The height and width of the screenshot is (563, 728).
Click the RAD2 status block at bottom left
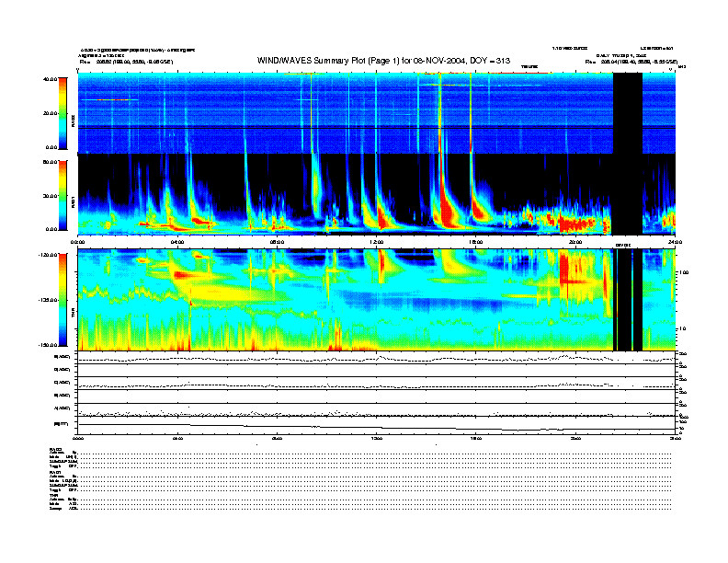click(x=64, y=458)
